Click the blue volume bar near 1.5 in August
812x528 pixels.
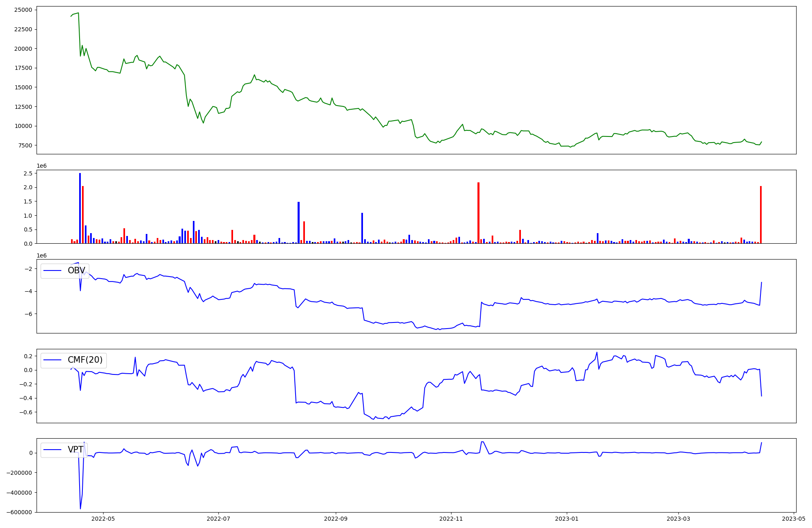coord(298,223)
